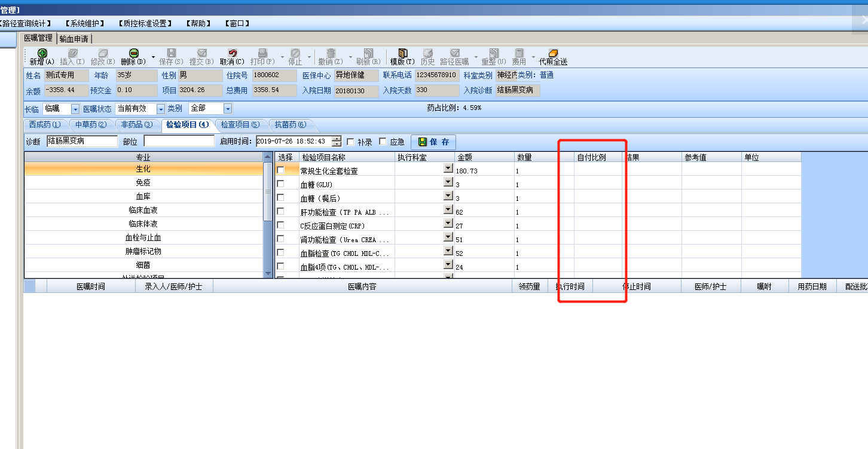This screenshot has height=449, width=868.
Task: Click the 撤销(Z) undo toolbar icon
Action: pyautogui.click(x=330, y=53)
